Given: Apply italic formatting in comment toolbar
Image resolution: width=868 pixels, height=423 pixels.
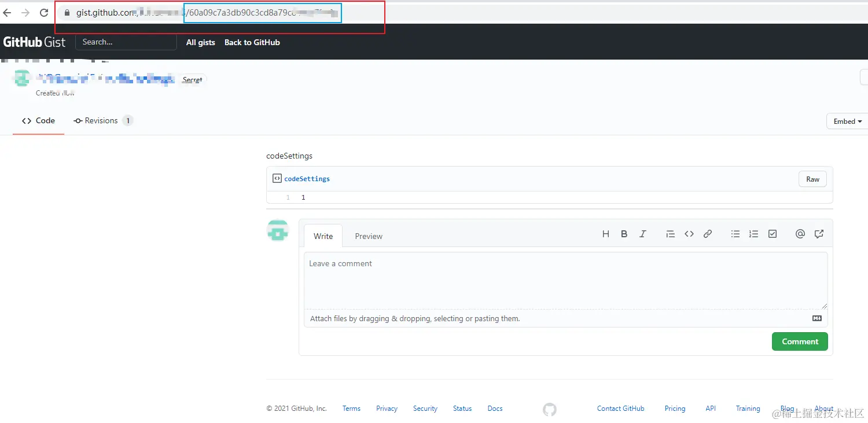Looking at the screenshot, I should (643, 234).
